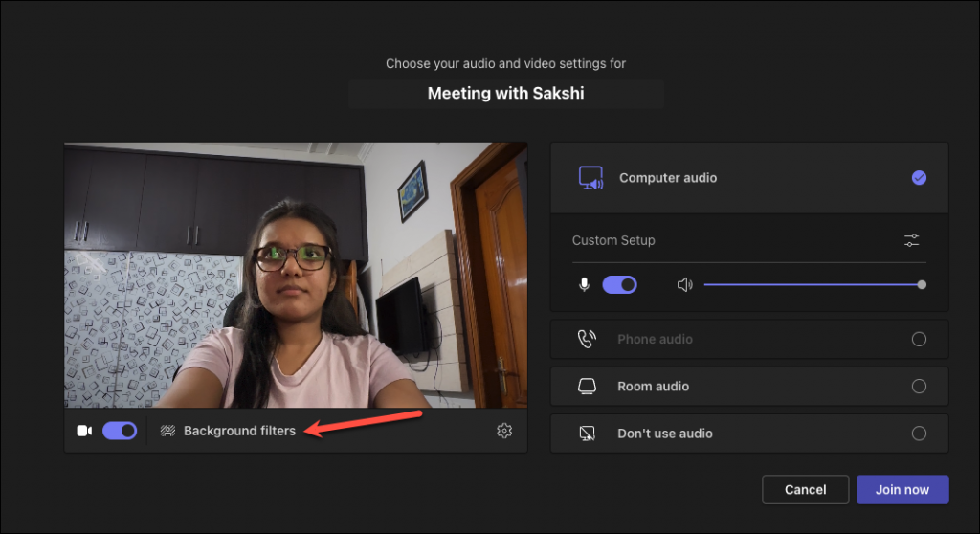Mute the microphone toggle switch

pos(619,284)
